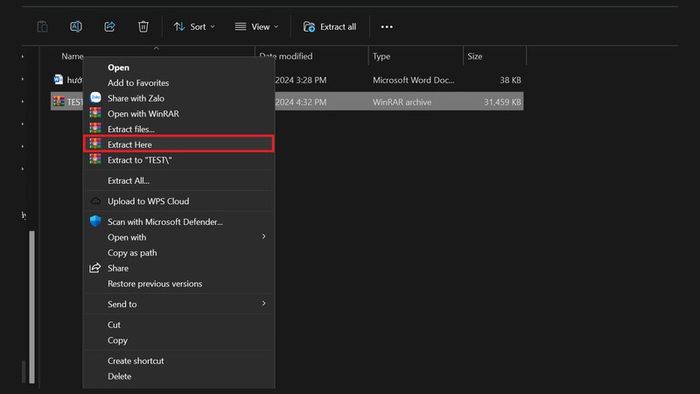The height and width of the screenshot is (394, 700).
Task: Click share icon beside Share menu entry
Action: coord(95,268)
